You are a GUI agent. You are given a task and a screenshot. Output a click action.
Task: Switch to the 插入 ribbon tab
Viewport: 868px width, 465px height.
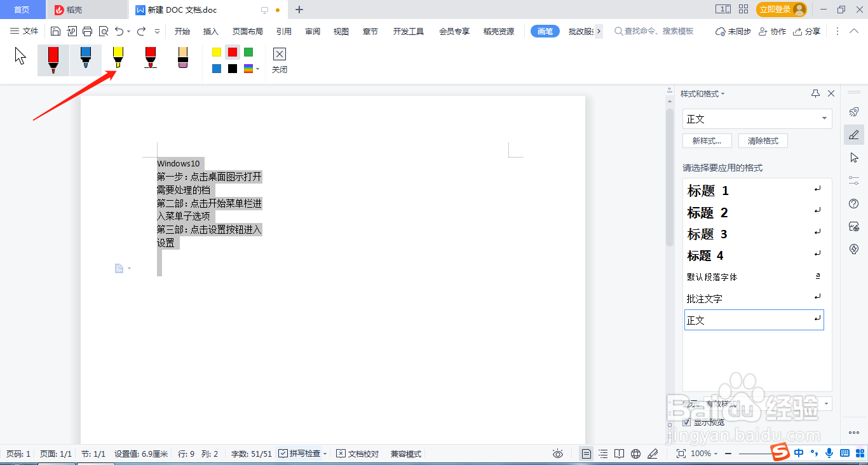(212, 30)
